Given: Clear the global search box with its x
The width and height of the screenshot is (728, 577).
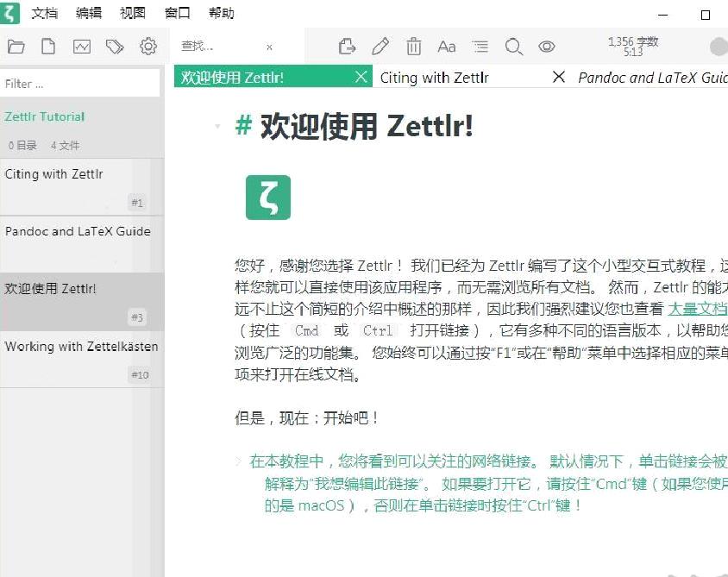Looking at the screenshot, I should tap(269, 47).
